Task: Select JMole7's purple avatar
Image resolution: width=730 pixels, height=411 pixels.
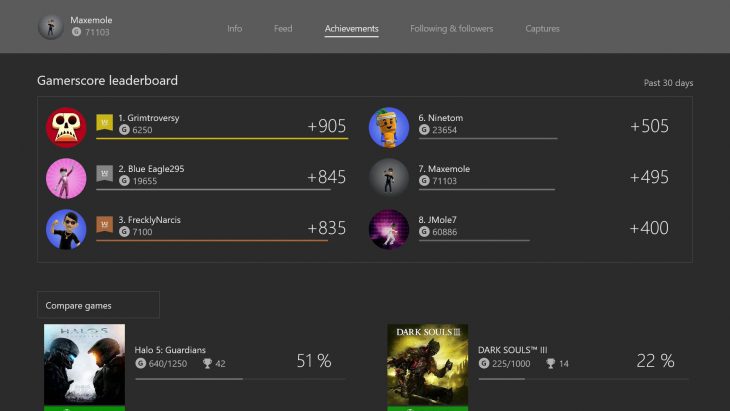Action: [x=388, y=229]
